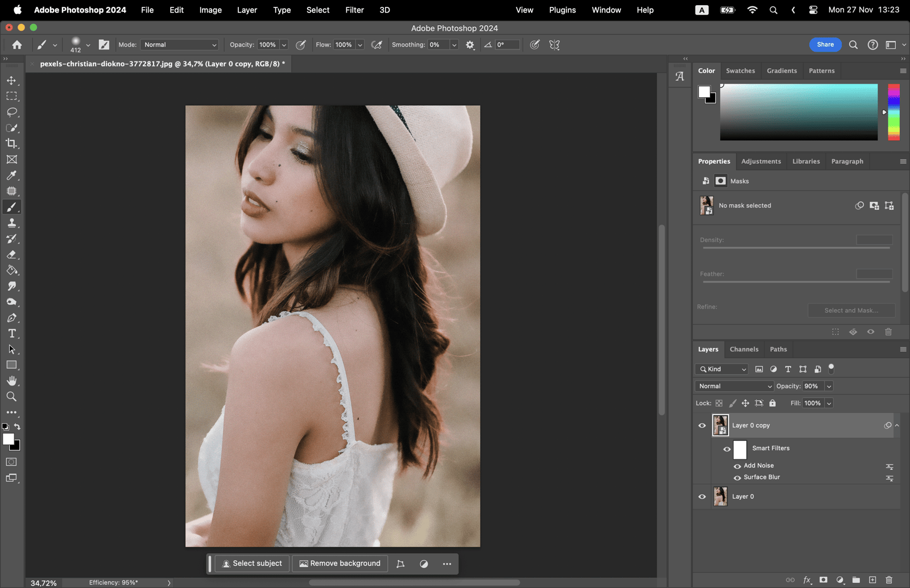
Task: Click the Layer 0 thumbnail
Action: pyautogui.click(x=721, y=496)
